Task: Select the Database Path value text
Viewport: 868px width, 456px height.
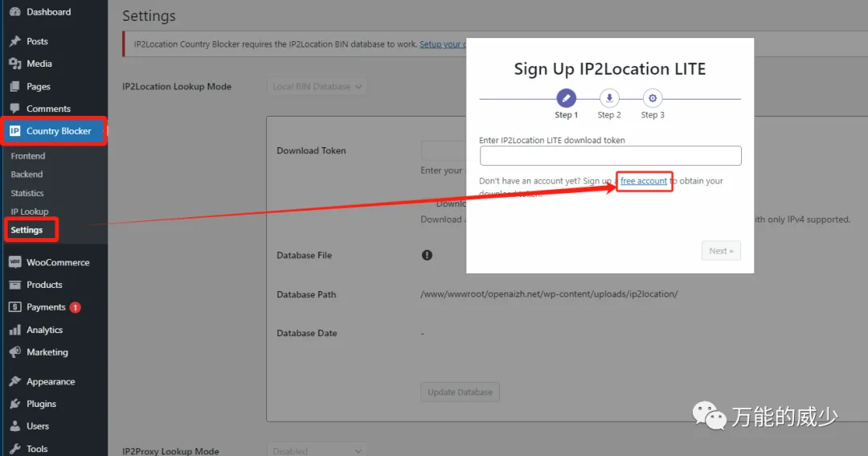Action: (549, 294)
